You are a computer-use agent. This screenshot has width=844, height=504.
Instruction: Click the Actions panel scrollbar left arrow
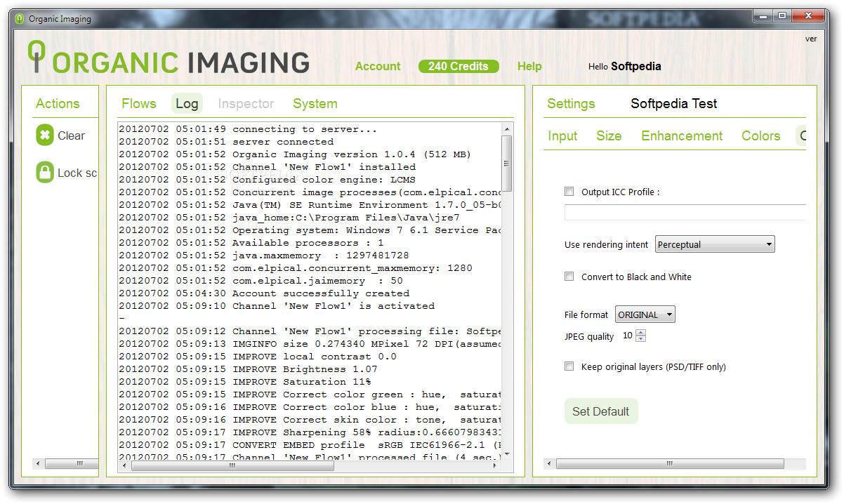click(39, 463)
